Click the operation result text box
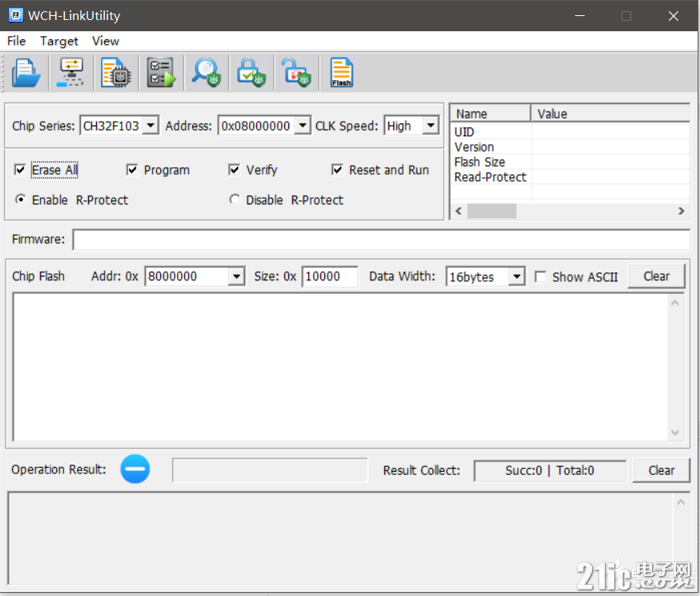The image size is (700, 596). click(x=270, y=470)
